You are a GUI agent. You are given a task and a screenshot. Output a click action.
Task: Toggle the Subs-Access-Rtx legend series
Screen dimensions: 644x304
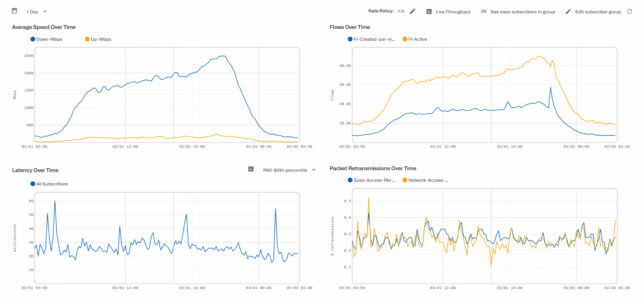coord(371,180)
